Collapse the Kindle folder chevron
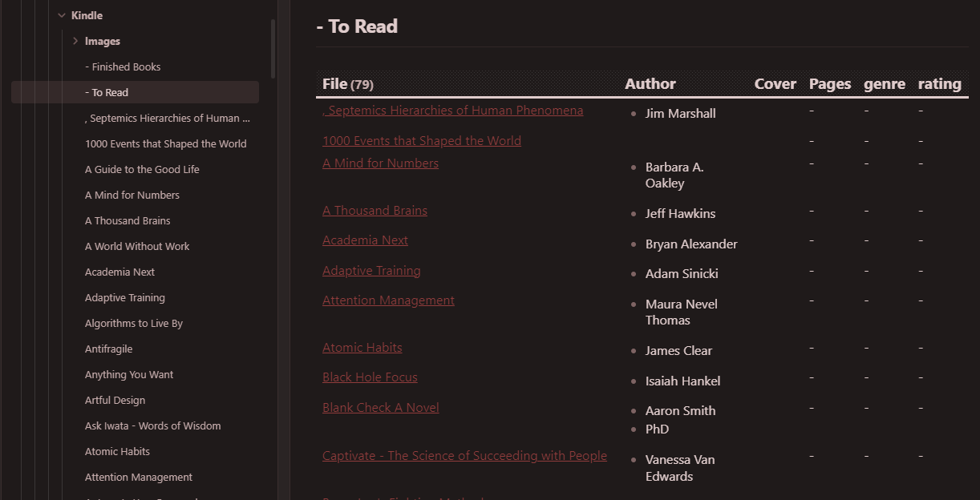Viewport: 980px width, 500px height. click(62, 15)
